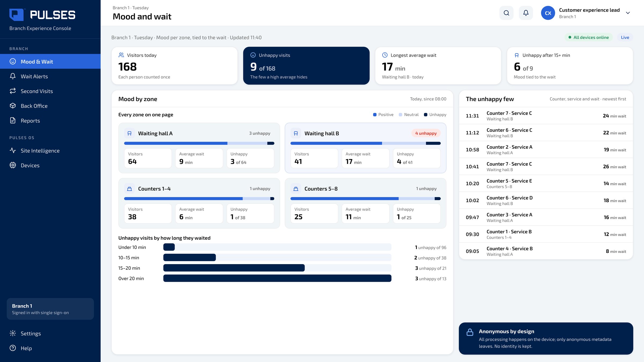Click the All devices online badge

588,37
